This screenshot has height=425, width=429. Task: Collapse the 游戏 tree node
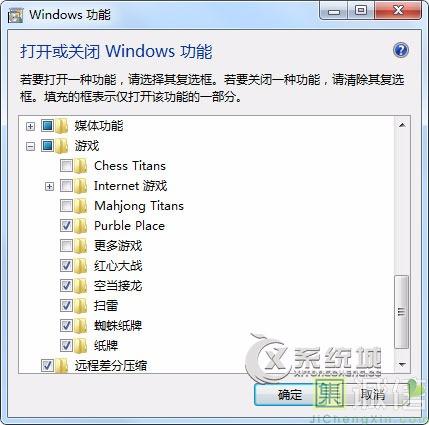pyautogui.click(x=30, y=146)
